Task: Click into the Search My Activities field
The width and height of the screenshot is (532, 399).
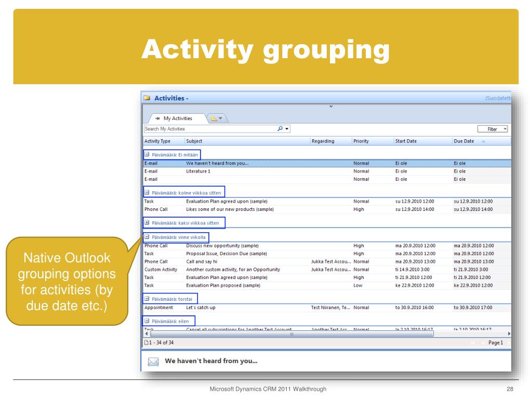Action: [x=210, y=129]
